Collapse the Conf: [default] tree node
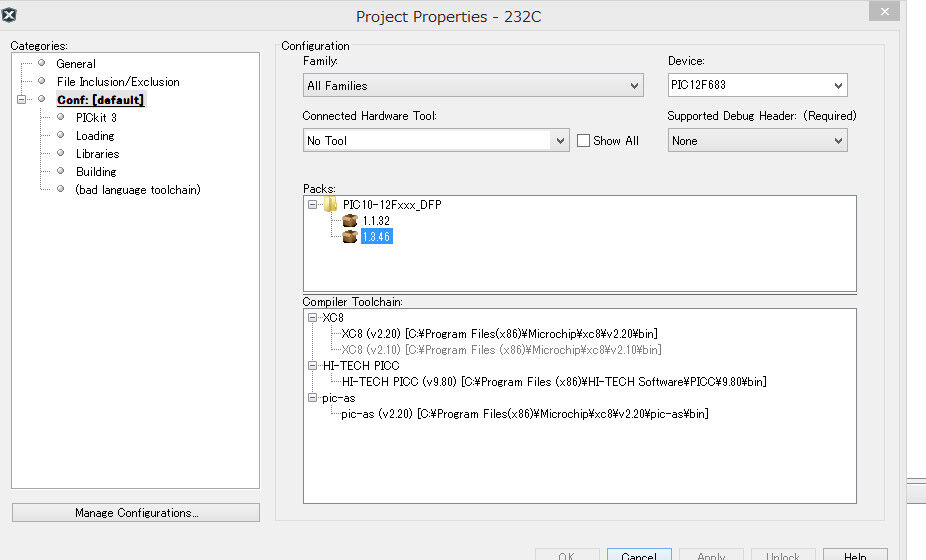Image resolution: width=926 pixels, height=560 pixels. click(x=22, y=99)
